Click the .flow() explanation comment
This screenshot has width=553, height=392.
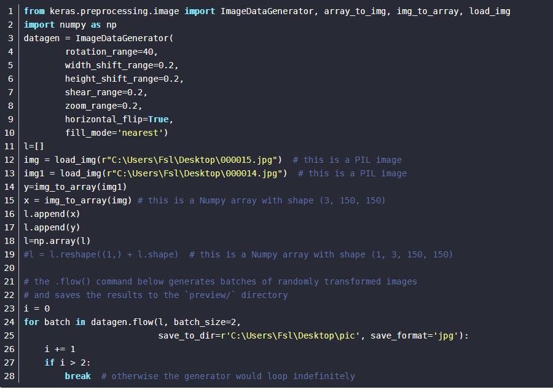(221, 281)
